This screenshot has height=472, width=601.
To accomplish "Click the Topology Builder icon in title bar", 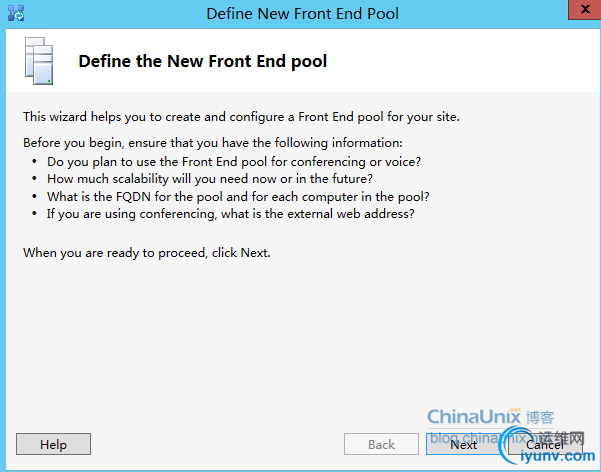I will (x=16, y=13).
